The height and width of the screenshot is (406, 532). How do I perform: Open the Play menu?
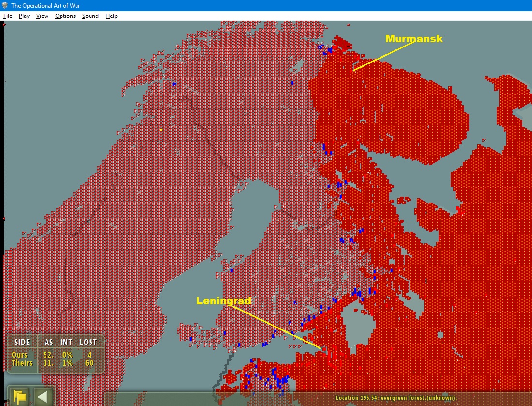[24, 16]
